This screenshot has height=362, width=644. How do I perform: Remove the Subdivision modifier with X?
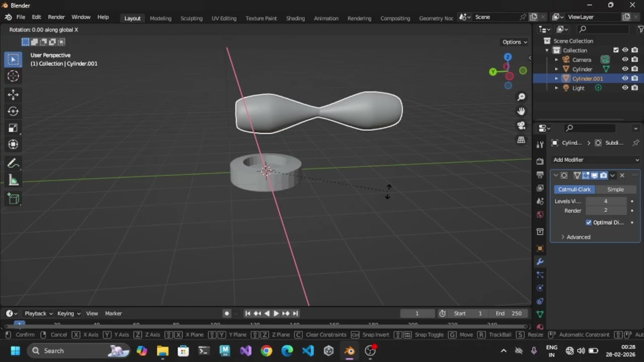click(622, 175)
